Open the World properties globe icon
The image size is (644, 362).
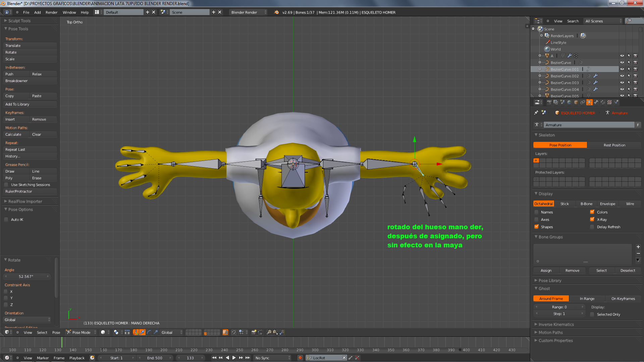(569, 102)
